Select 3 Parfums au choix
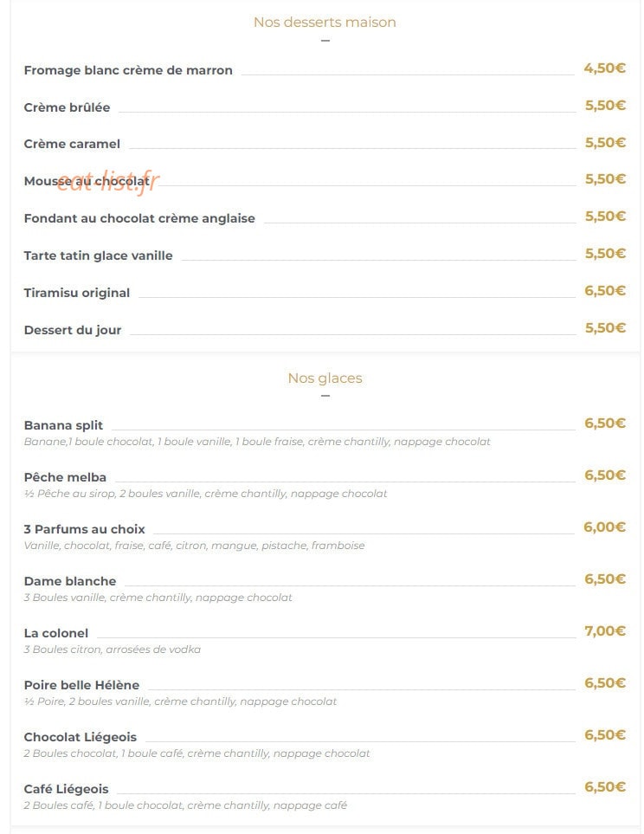 pos(85,528)
